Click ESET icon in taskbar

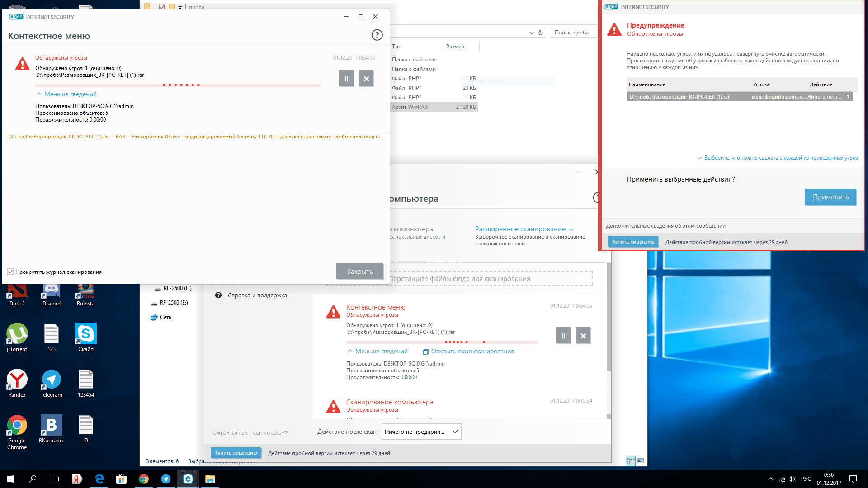coord(188,479)
